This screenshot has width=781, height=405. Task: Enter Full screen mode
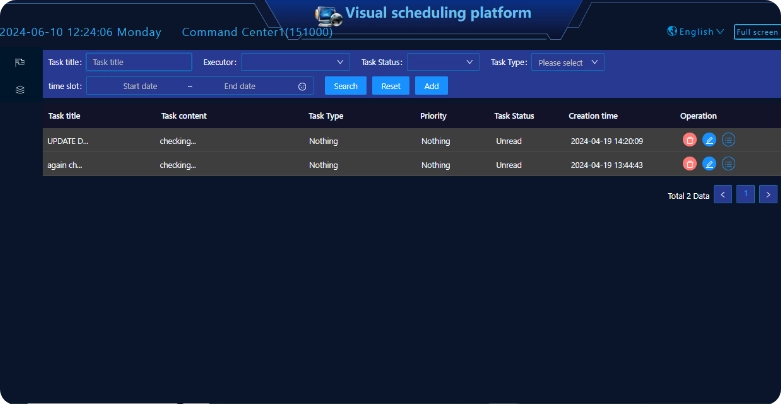point(756,32)
